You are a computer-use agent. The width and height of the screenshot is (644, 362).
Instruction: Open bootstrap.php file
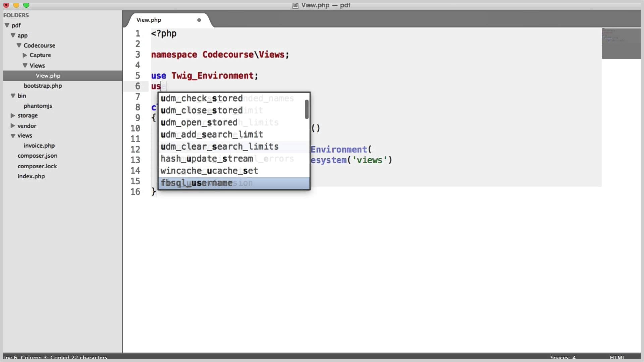click(x=43, y=86)
